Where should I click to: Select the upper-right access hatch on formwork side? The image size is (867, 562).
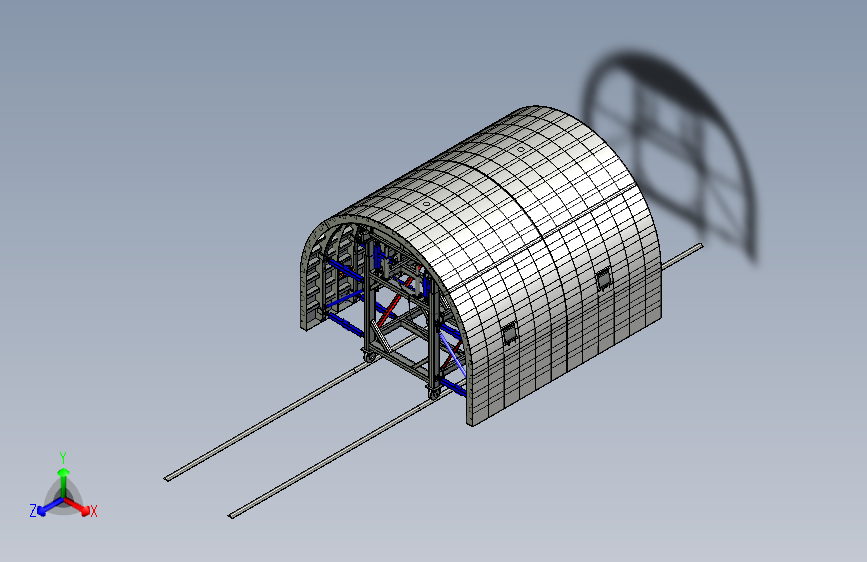[x=604, y=279]
